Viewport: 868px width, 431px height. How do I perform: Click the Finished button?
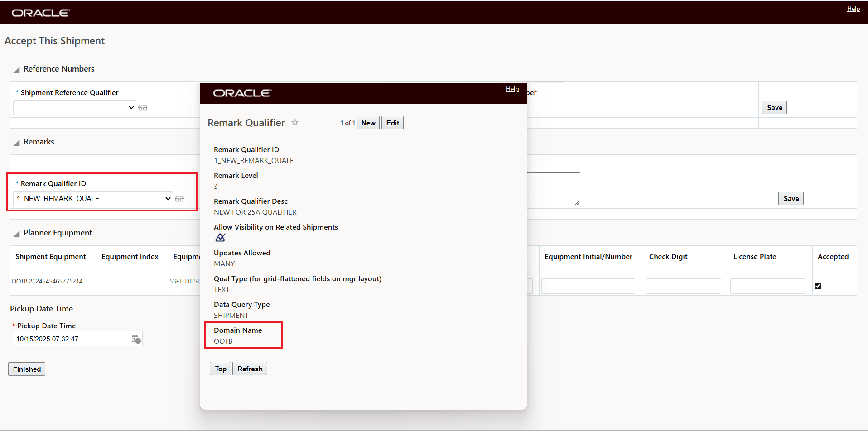pos(27,369)
